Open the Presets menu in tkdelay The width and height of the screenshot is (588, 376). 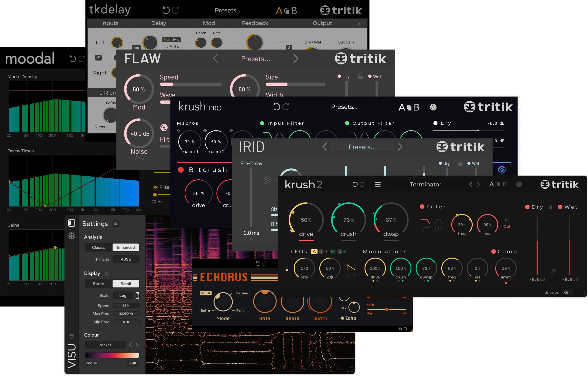pos(227,10)
